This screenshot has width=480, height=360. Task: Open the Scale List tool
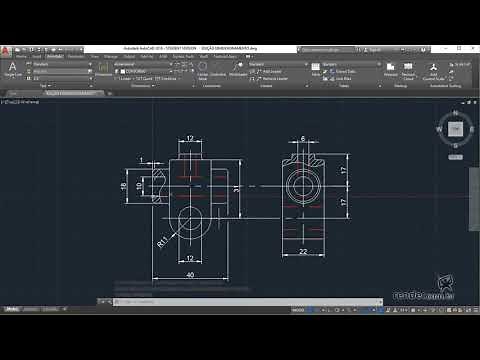click(x=460, y=64)
